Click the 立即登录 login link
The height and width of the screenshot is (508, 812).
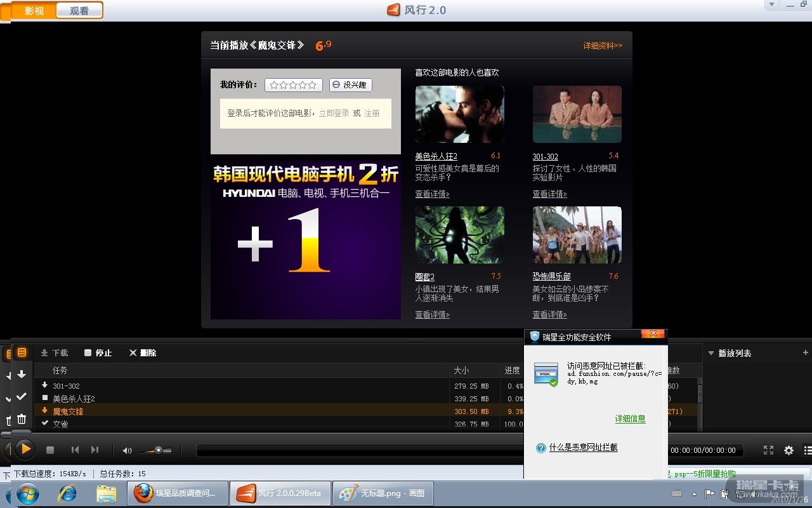pyautogui.click(x=334, y=113)
